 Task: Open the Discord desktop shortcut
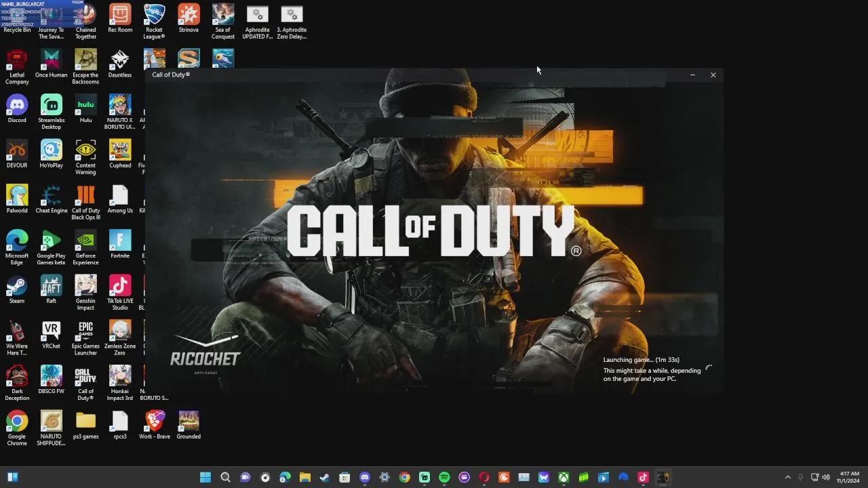click(x=17, y=109)
